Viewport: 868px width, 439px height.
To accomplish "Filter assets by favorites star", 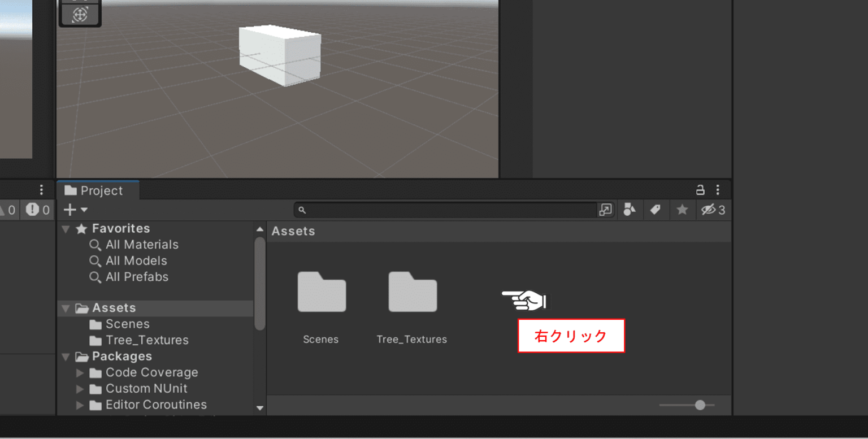I will [x=682, y=210].
